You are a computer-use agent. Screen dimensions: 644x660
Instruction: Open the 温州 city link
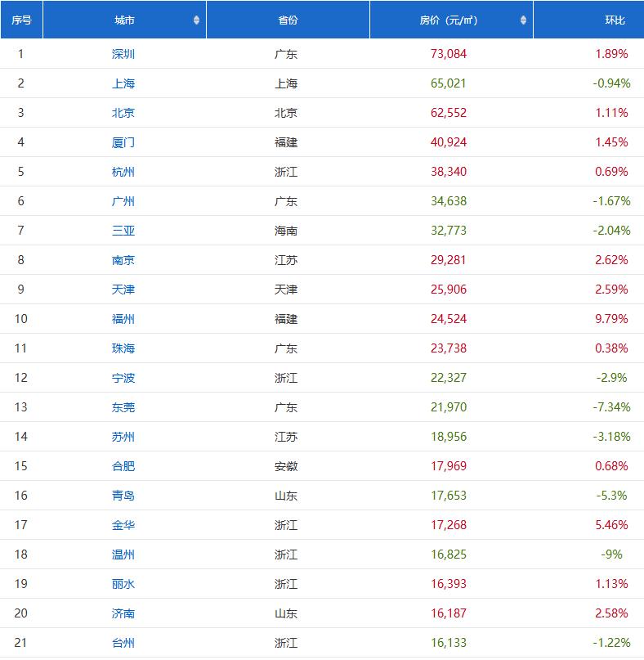click(x=123, y=554)
